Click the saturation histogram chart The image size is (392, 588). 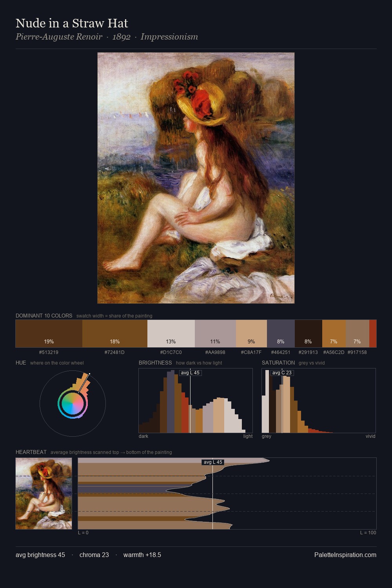pos(319,401)
